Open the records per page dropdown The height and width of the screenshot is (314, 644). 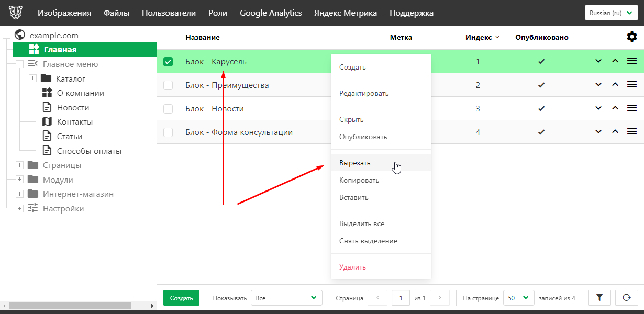tap(518, 298)
